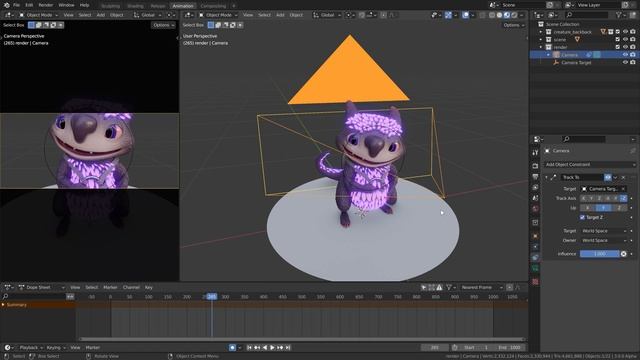640x360 pixels.
Task: Click current frame marker on timeline
Action: tap(211, 297)
